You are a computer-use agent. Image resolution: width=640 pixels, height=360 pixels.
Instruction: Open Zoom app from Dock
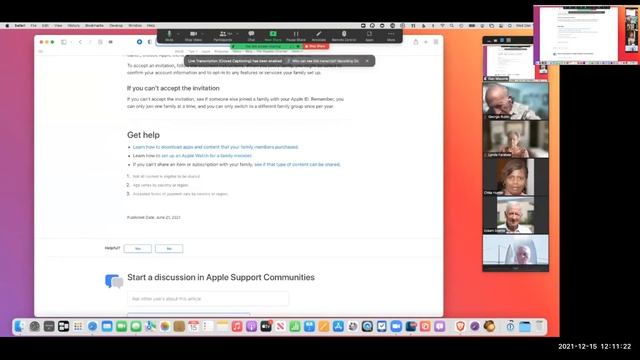[x=396, y=326]
